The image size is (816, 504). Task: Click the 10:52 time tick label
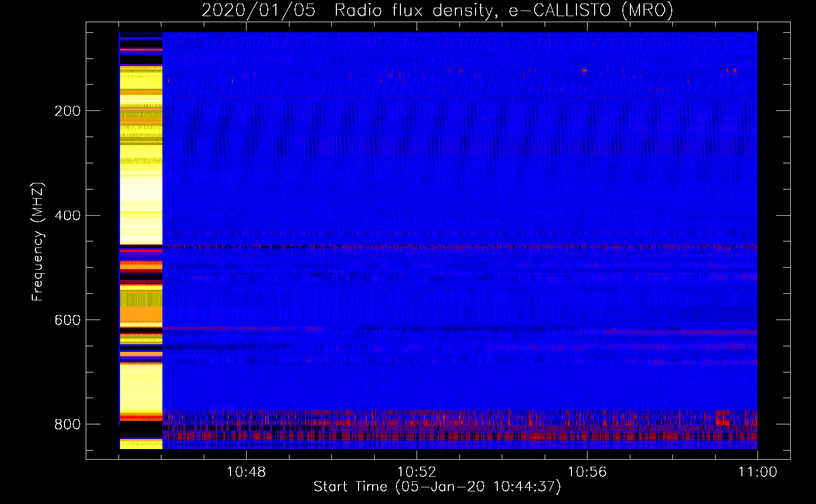pyautogui.click(x=417, y=472)
